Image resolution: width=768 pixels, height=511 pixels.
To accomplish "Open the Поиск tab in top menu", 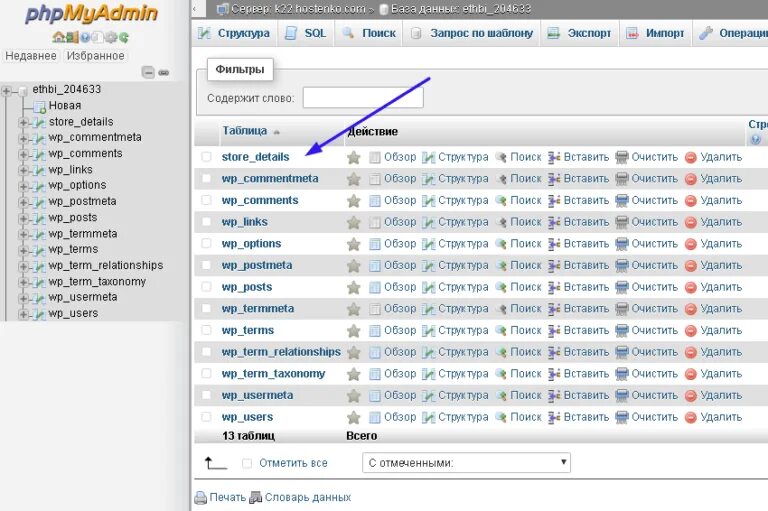I will tap(369, 33).
